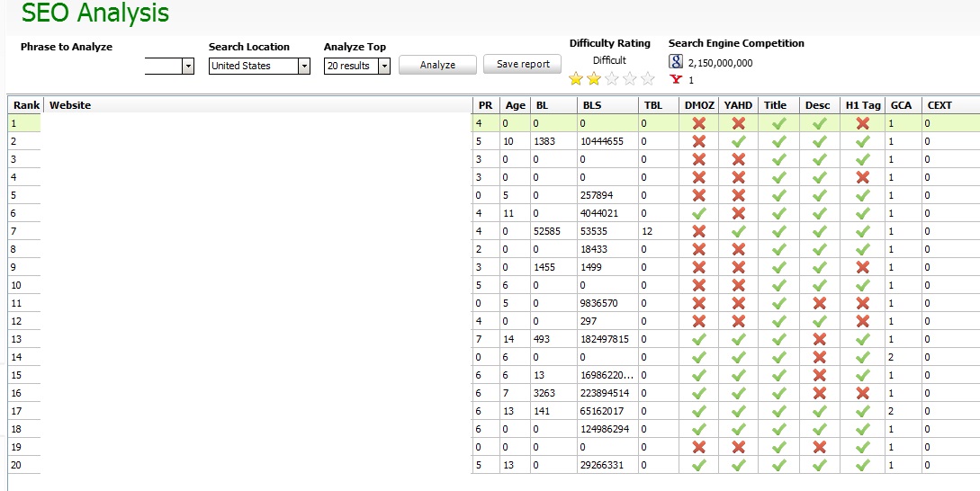The image size is (980, 491).
Task: Sort by the BL column header
Action: click(x=553, y=105)
